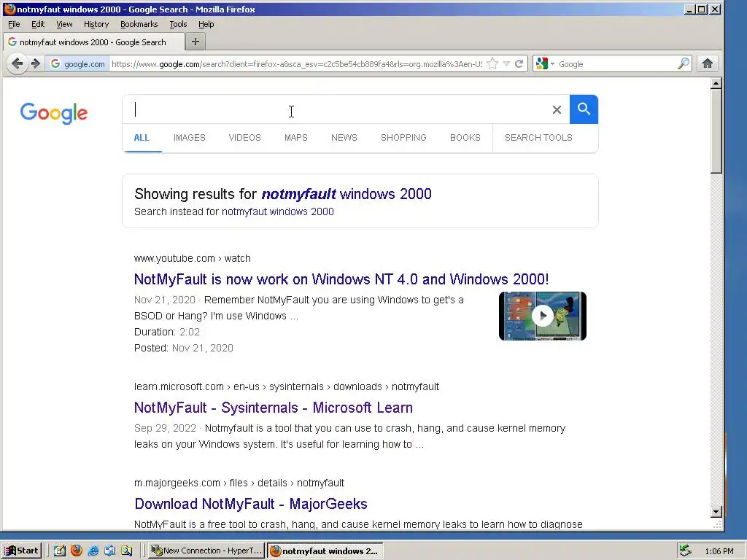Click the folder search quick launch icon
This screenshot has width=747, height=560.
point(126,551)
